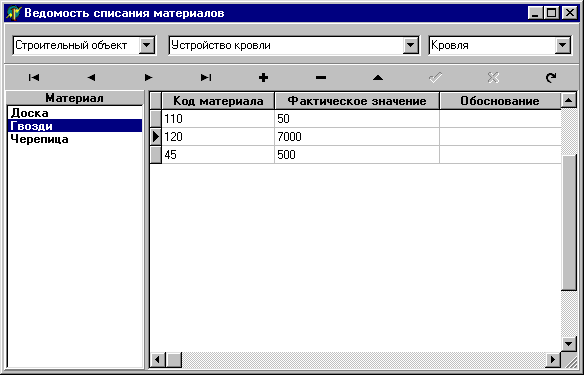Click the application icon in title bar
Viewport: 584px width, 375px height.
[x=14, y=13]
